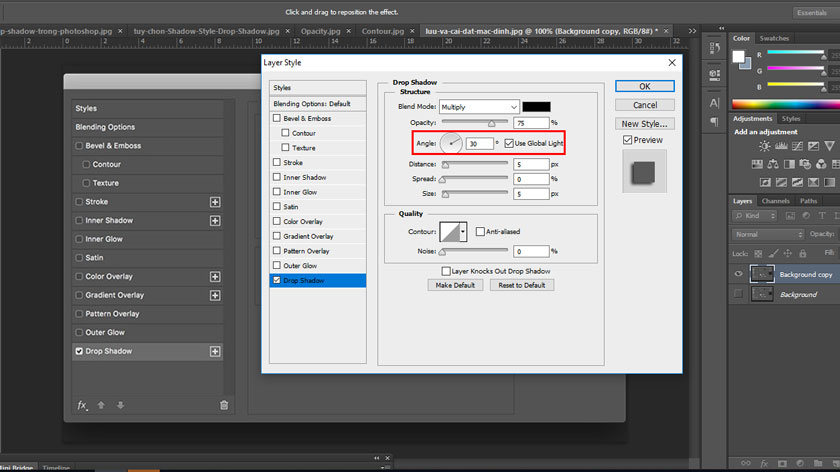Lock all with the padlock icon
The width and height of the screenshot is (840, 472).
click(802, 253)
